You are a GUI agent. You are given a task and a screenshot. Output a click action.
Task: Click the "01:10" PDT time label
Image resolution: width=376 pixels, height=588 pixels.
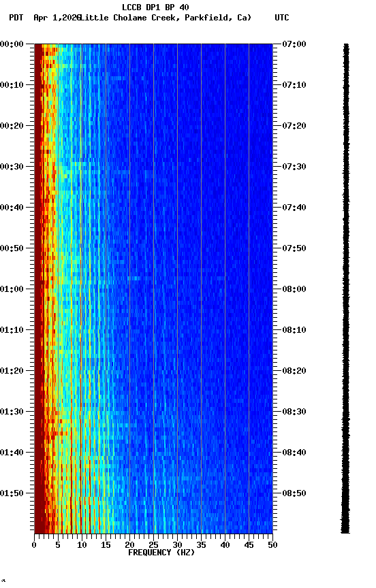12,330
